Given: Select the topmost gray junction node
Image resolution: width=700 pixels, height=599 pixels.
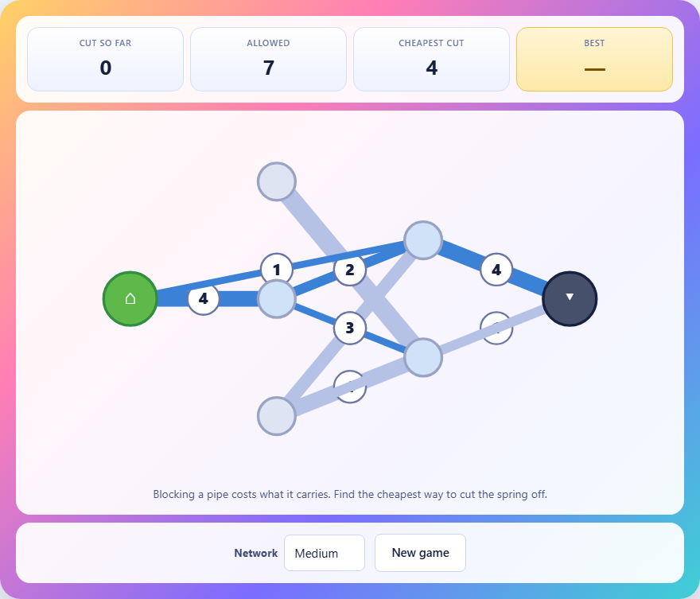Looking at the screenshot, I should 277,181.
